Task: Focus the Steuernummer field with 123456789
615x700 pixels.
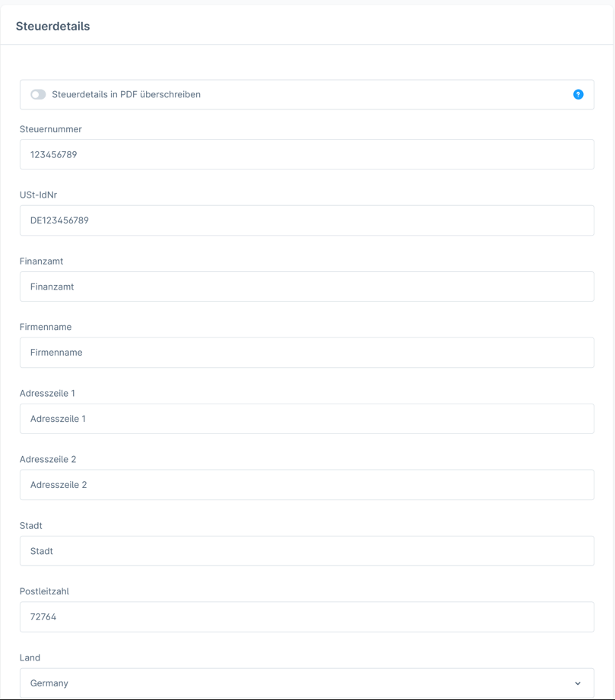Action: coord(307,154)
